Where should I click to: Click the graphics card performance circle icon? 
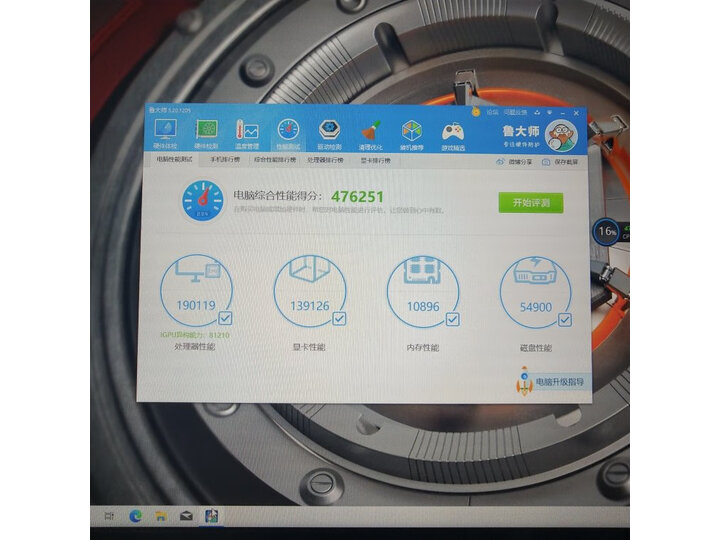309,291
